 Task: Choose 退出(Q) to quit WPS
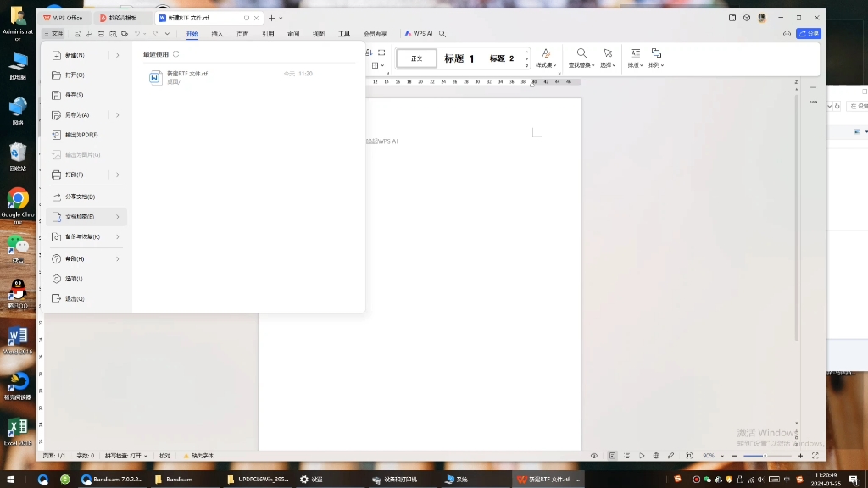point(75,299)
